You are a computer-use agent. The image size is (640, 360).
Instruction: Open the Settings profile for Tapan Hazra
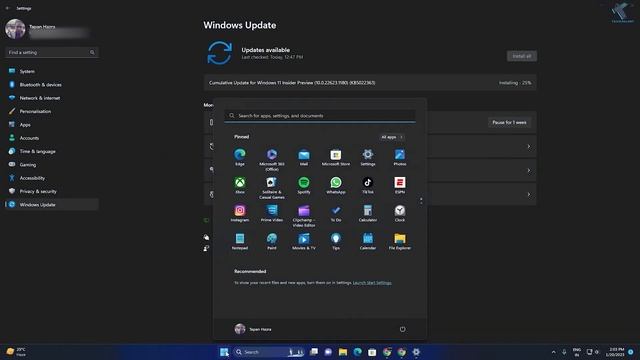coord(47,29)
